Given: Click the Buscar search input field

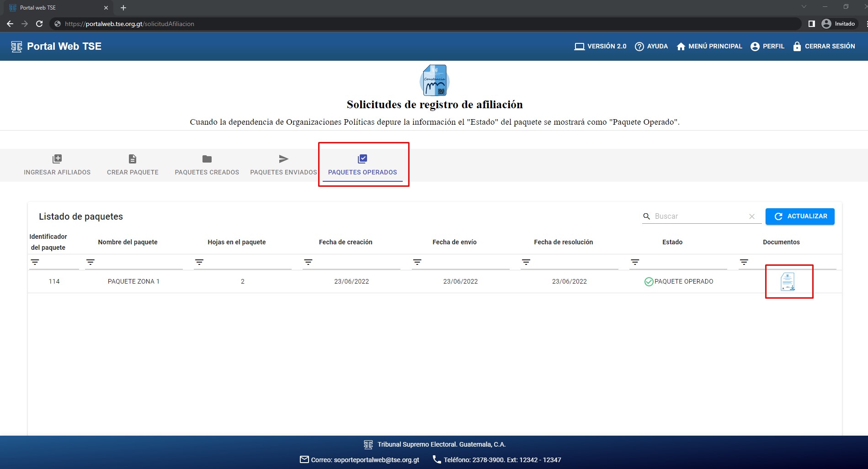Looking at the screenshot, I should click(x=698, y=216).
